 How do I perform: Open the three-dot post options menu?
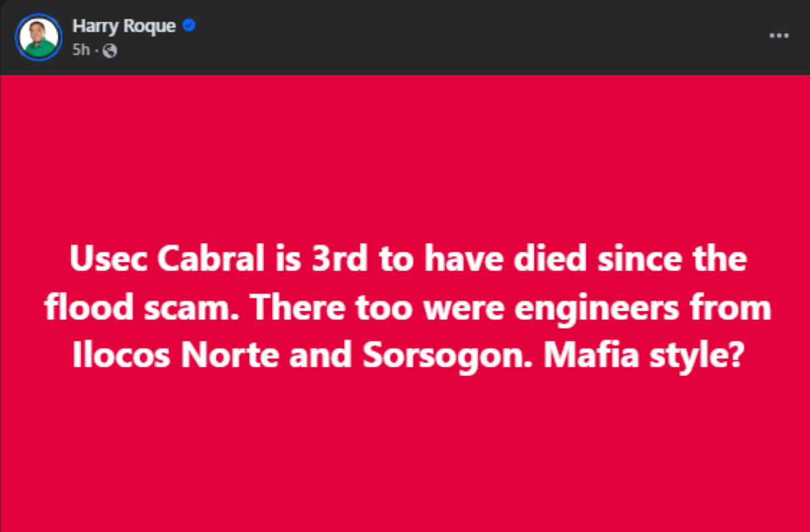coord(779,36)
